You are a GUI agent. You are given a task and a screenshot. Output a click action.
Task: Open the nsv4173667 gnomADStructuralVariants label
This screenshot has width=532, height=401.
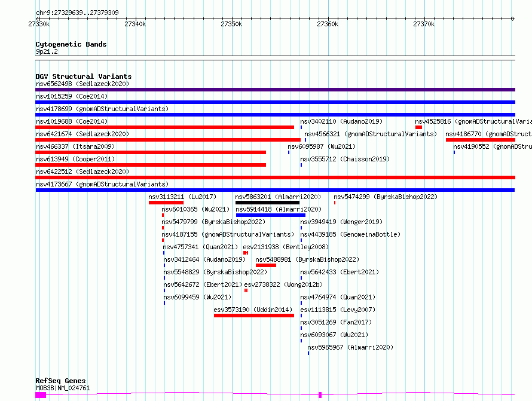[x=102, y=184]
